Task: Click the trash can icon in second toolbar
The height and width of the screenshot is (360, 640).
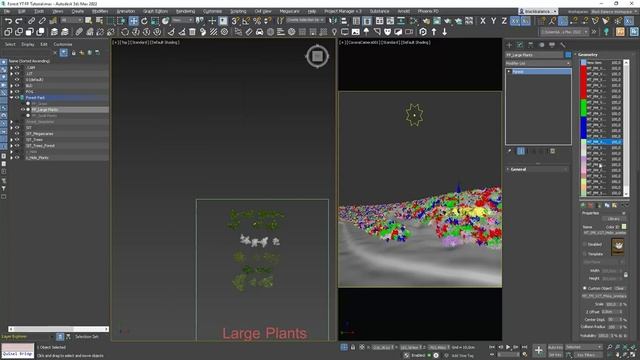Action: tap(192, 32)
